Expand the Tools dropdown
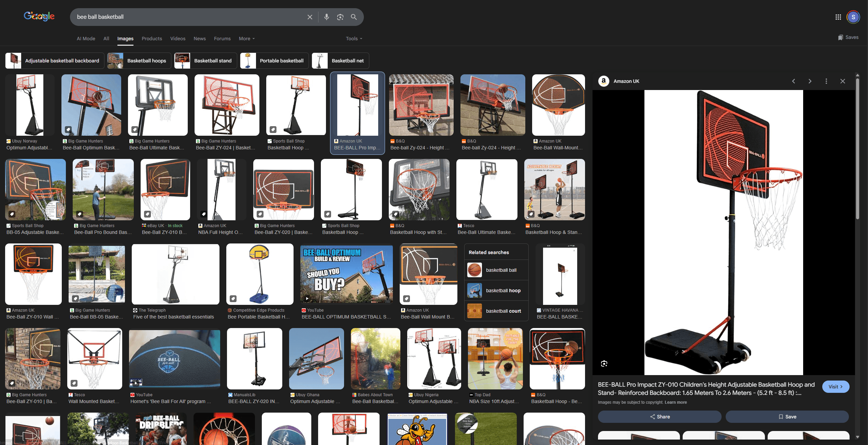 coord(354,39)
